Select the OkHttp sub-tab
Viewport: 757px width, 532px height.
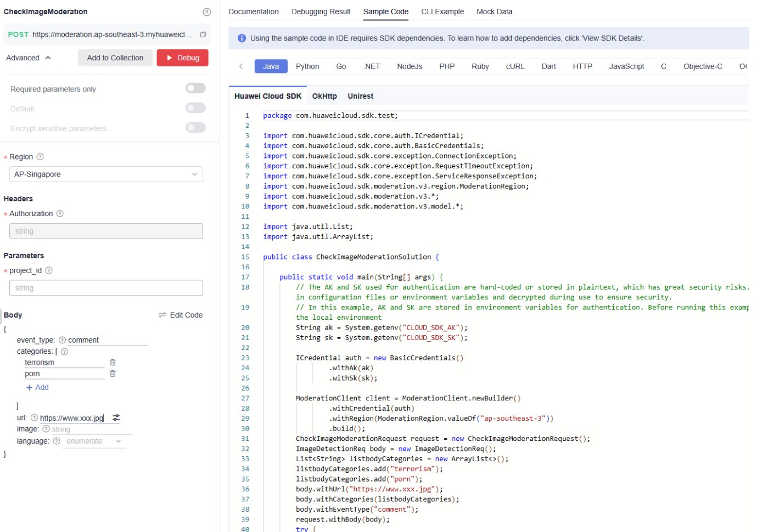[x=324, y=96]
